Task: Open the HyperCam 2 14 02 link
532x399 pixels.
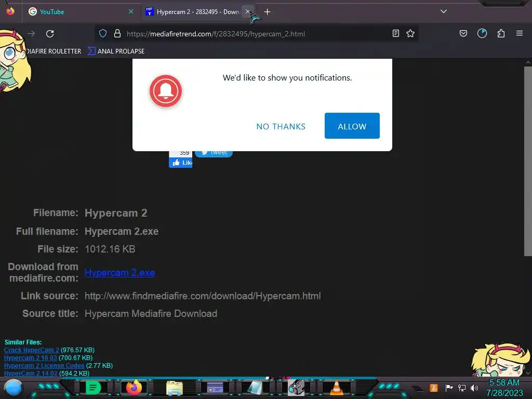Action: [x=31, y=373]
